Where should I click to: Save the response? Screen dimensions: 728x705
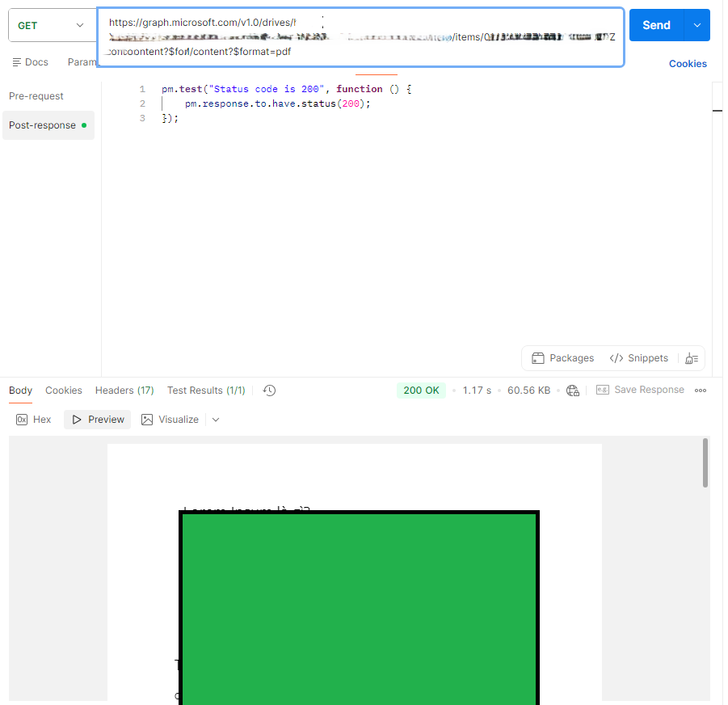(x=640, y=390)
